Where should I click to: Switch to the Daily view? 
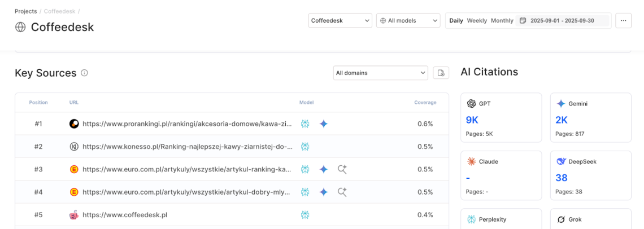coord(456,20)
